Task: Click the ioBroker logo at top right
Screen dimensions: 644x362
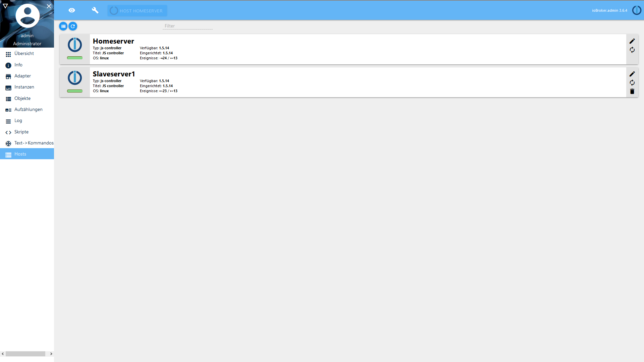Action: (x=636, y=10)
